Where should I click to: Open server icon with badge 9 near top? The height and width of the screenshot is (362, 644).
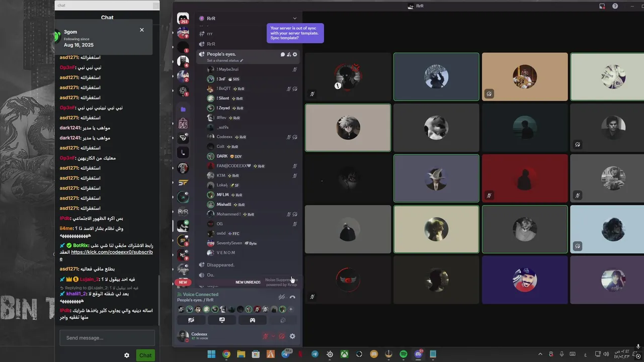[x=183, y=33]
